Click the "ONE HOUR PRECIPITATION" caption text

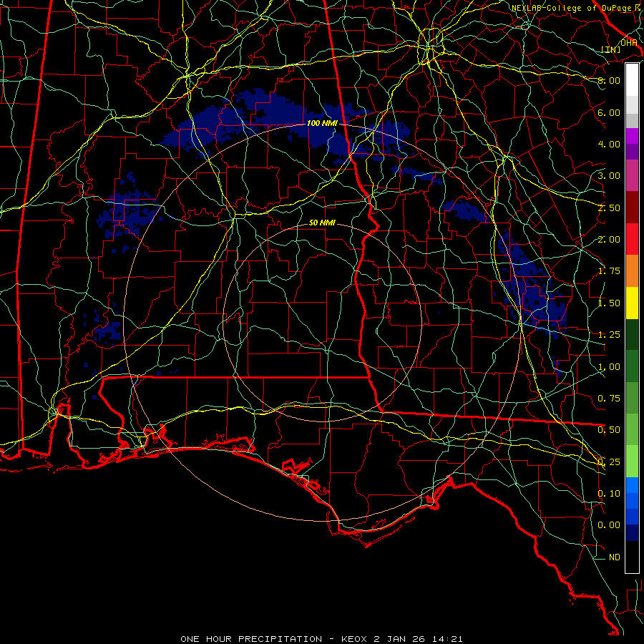[x=251, y=639]
